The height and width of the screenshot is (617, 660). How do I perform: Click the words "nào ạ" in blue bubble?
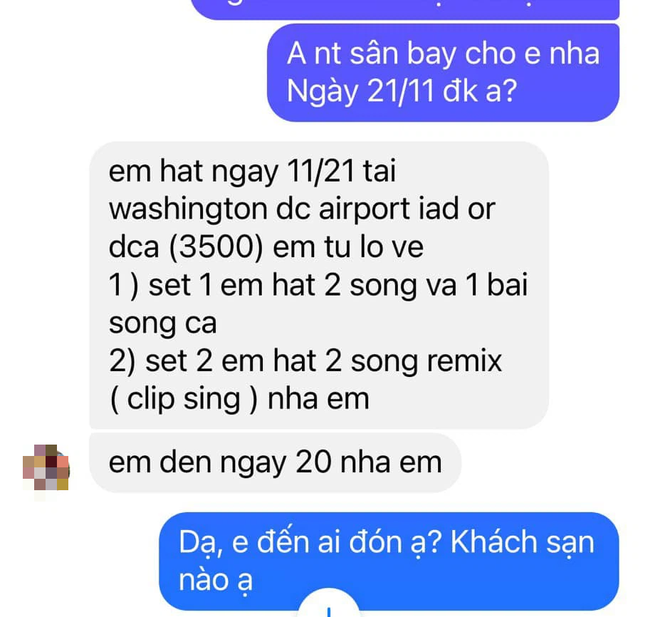pyautogui.click(x=216, y=580)
